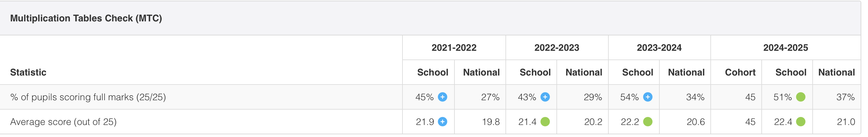Select the 2023-2024 year column header
The width and height of the screenshot is (868, 137).
659,48
